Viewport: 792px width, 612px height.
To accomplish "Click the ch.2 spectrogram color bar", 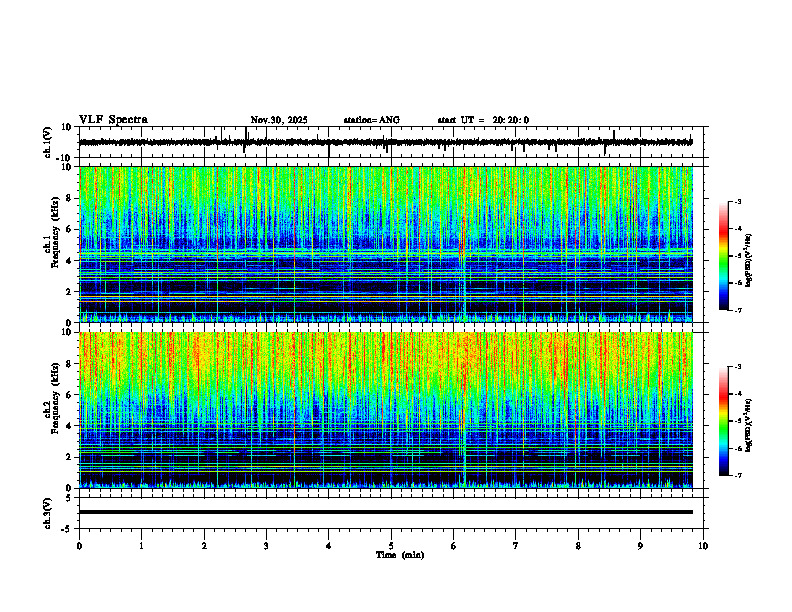I will (723, 421).
